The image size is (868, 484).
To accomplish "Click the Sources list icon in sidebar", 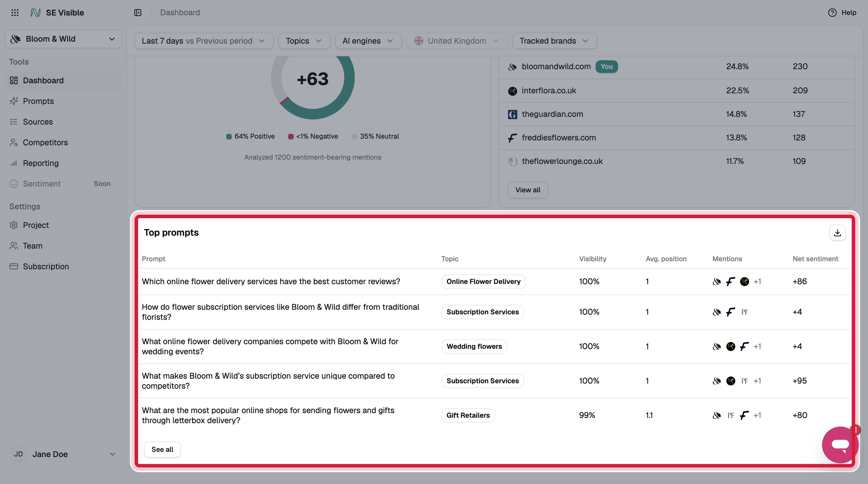I will click(x=14, y=122).
